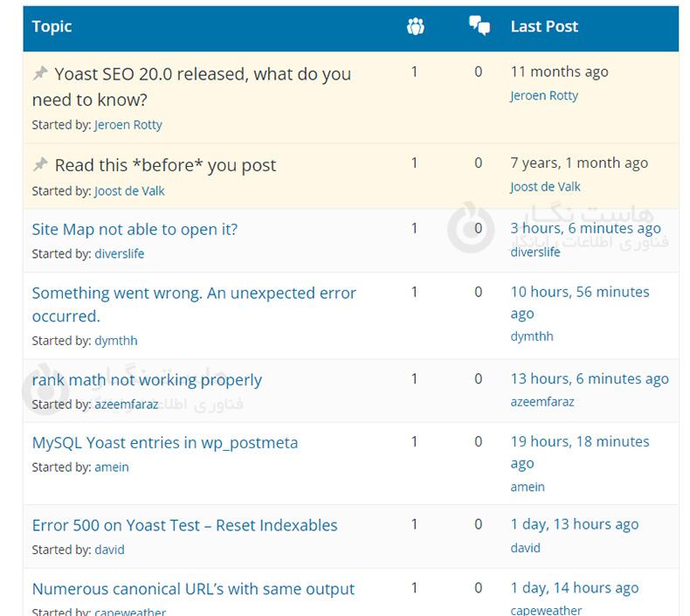Visit azeemfaraz profile under Last Post
Screen dimensions: 690x616
(542, 402)
